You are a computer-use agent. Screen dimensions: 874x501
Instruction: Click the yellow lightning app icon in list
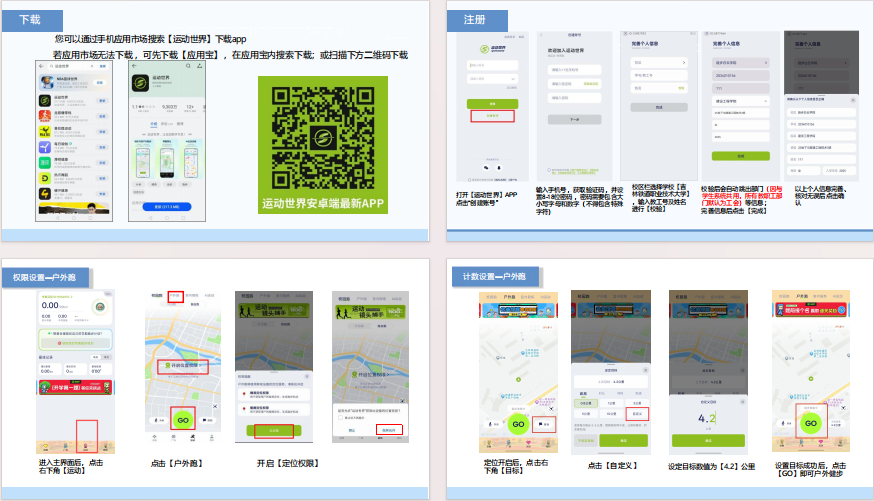click(x=45, y=193)
